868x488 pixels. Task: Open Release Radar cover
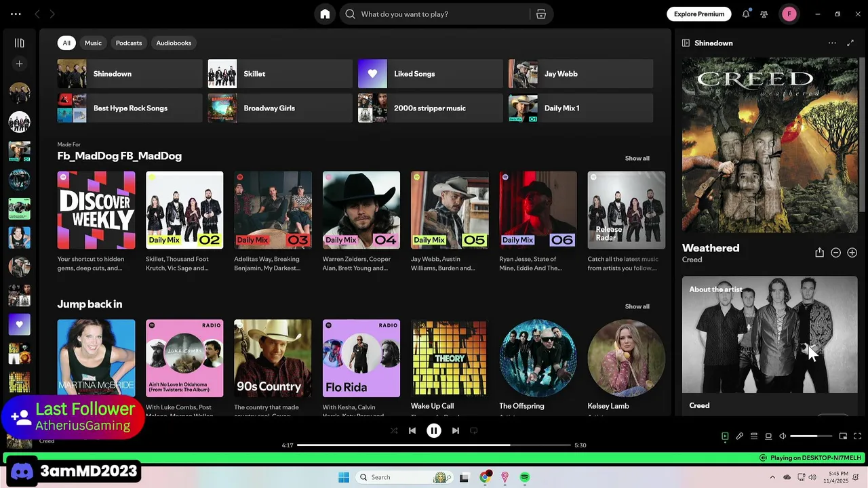click(x=627, y=210)
